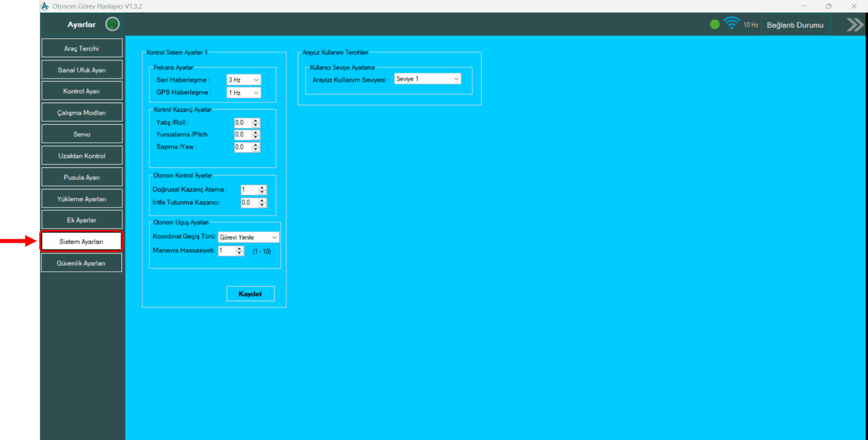Decrease Sapma/Yaw gain with down arrow
The width and height of the screenshot is (868, 440).
click(256, 150)
